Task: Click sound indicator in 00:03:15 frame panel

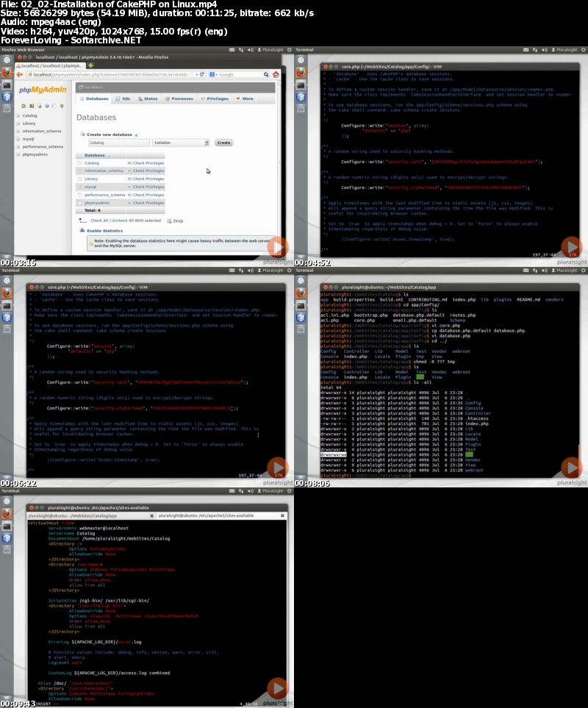Action: tap(251, 50)
